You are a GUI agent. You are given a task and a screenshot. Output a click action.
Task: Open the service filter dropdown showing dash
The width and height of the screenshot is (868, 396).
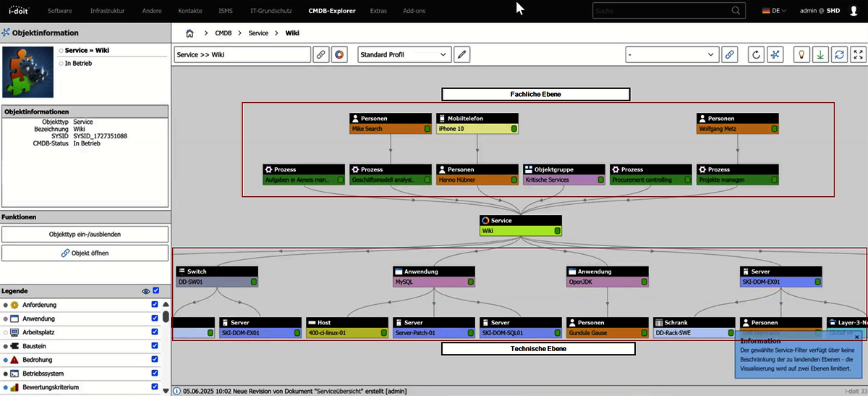673,55
